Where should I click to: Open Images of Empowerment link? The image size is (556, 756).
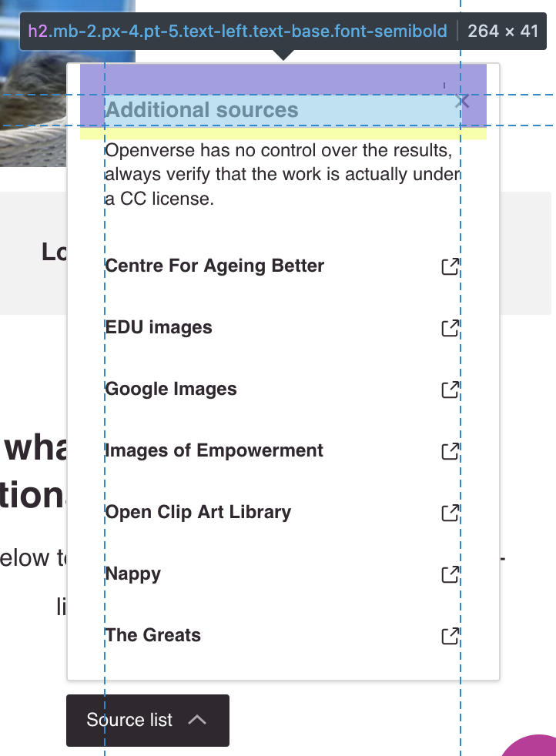pyautogui.click(x=283, y=451)
